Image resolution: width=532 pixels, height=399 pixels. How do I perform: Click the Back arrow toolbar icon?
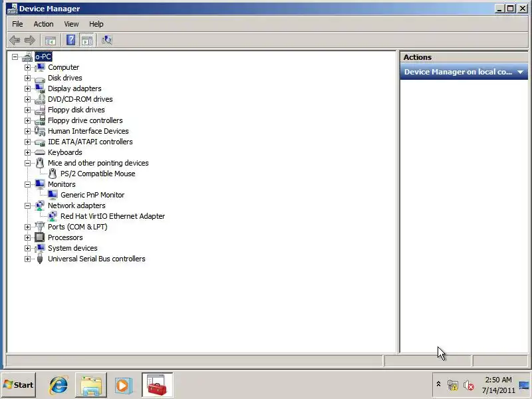(x=14, y=41)
